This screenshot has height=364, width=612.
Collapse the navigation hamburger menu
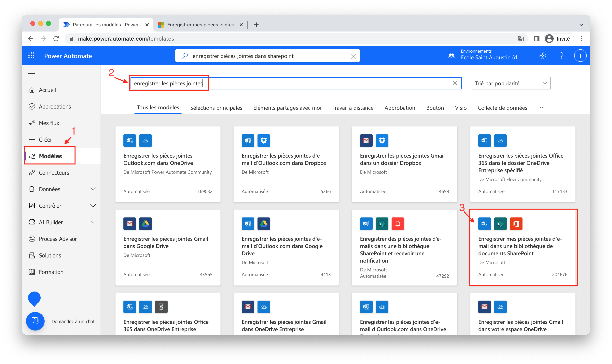(31, 74)
